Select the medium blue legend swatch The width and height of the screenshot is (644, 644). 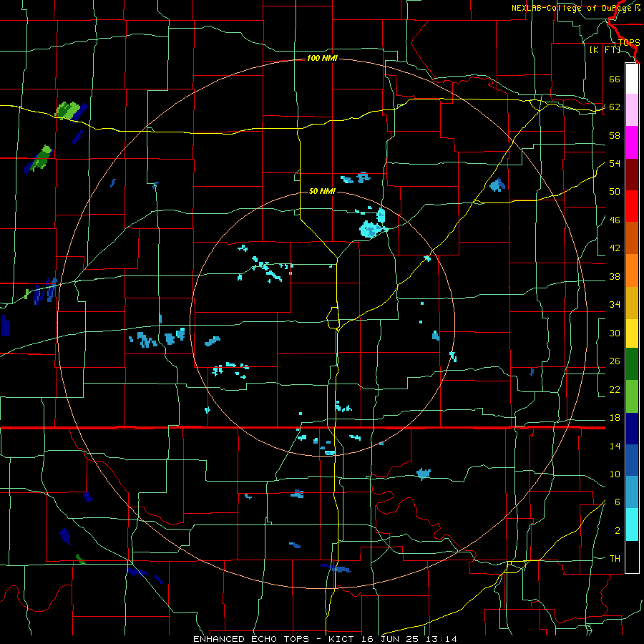(x=632, y=460)
